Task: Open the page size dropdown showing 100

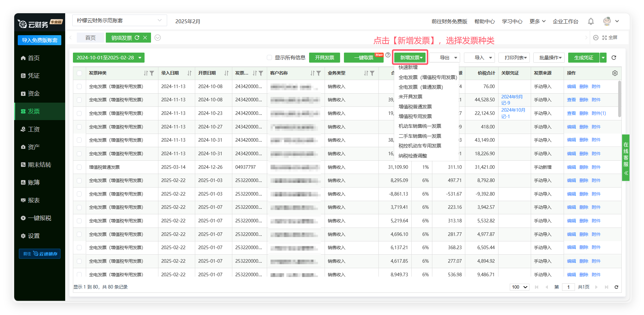Action: pos(519,287)
